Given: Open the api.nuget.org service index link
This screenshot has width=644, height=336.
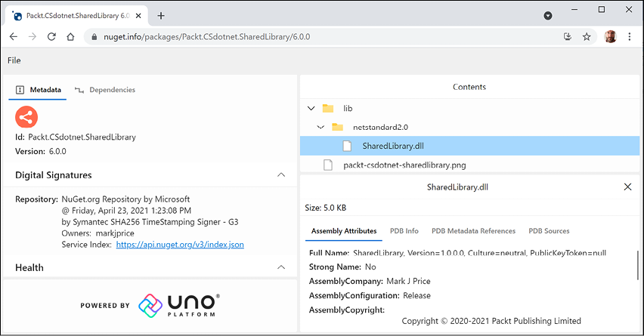Looking at the screenshot, I should (x=180, y=245).
